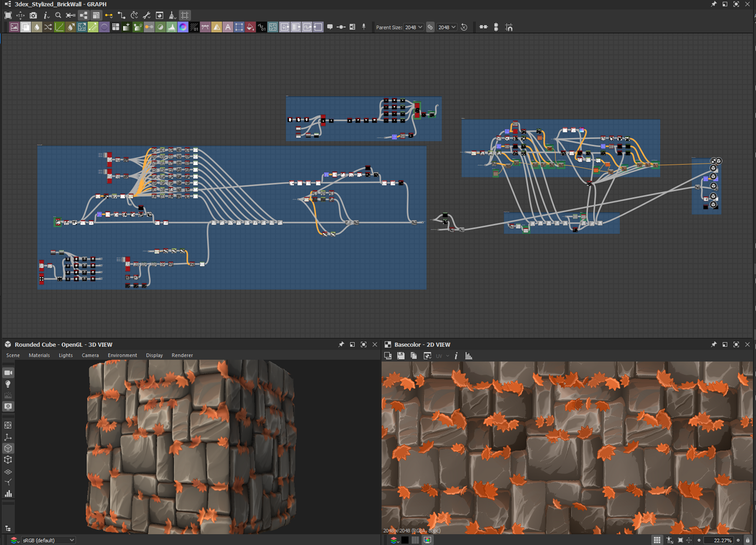Toggle the link between parent size values
756x545 pixels.
pyautogui.click(x=430, y=27)
